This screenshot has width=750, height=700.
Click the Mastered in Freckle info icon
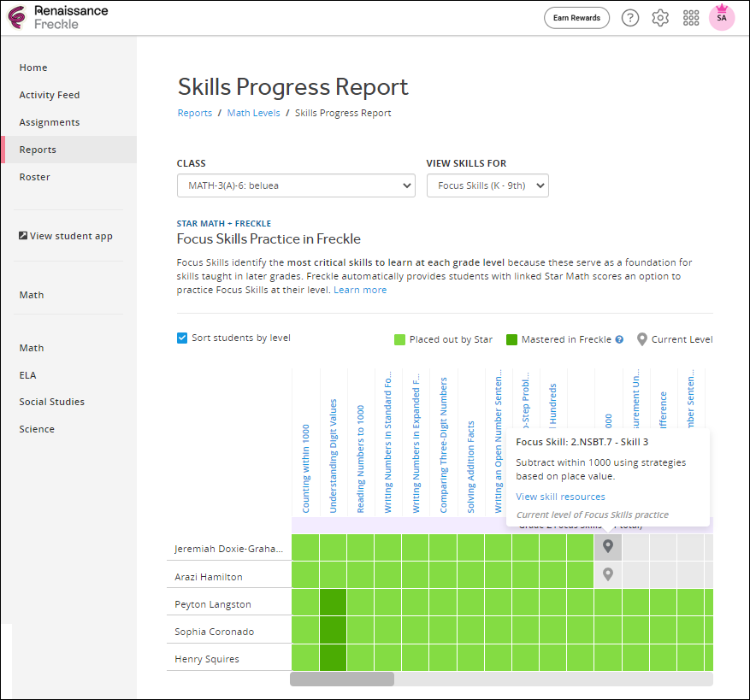pyautogui.click(x=619, y=339)
